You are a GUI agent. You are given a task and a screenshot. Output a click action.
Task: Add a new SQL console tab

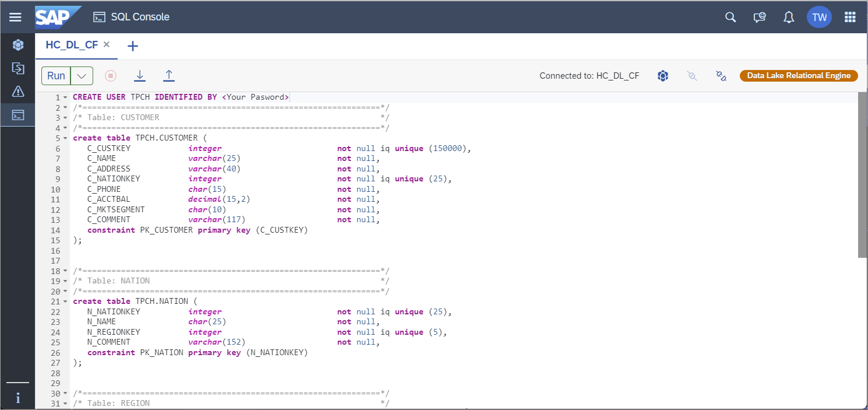(x=133, y=46)
